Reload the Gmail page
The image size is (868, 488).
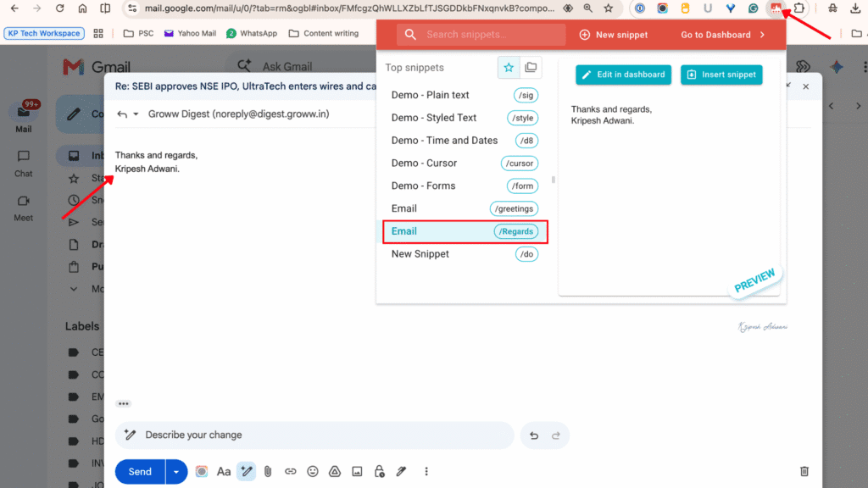click(60, 8)
